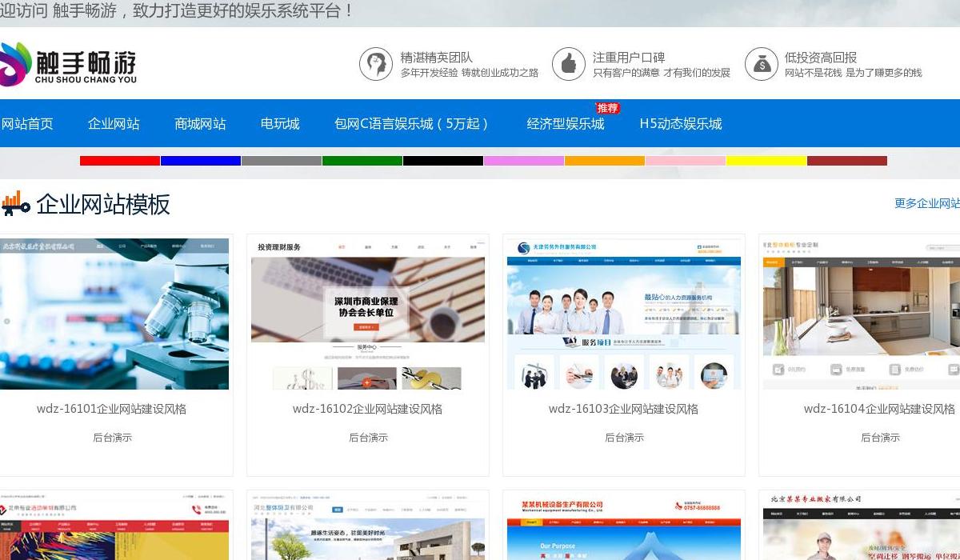
Task: Click the 企业网站模板 section heading
Action: pyautogui.click(x=103, y=204)
